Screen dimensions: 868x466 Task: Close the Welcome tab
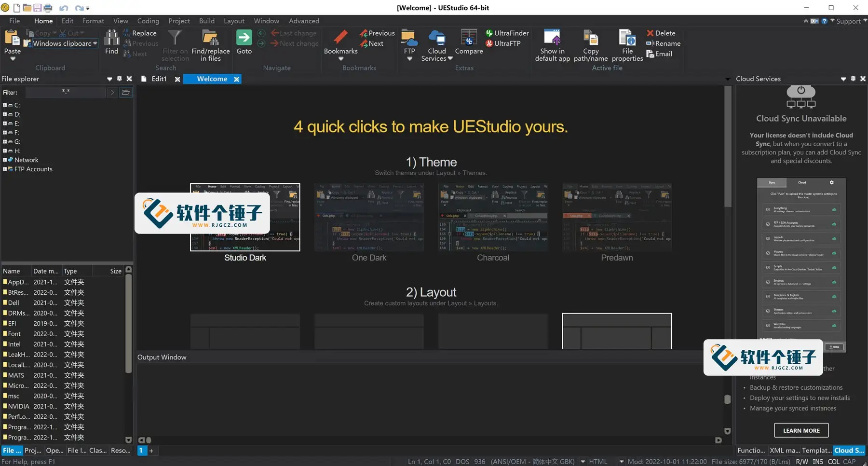(237, 79)
